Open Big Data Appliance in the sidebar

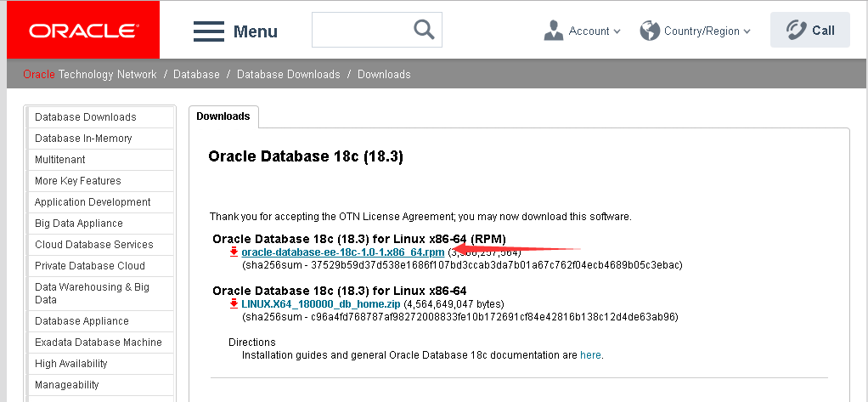pos(101,224)
